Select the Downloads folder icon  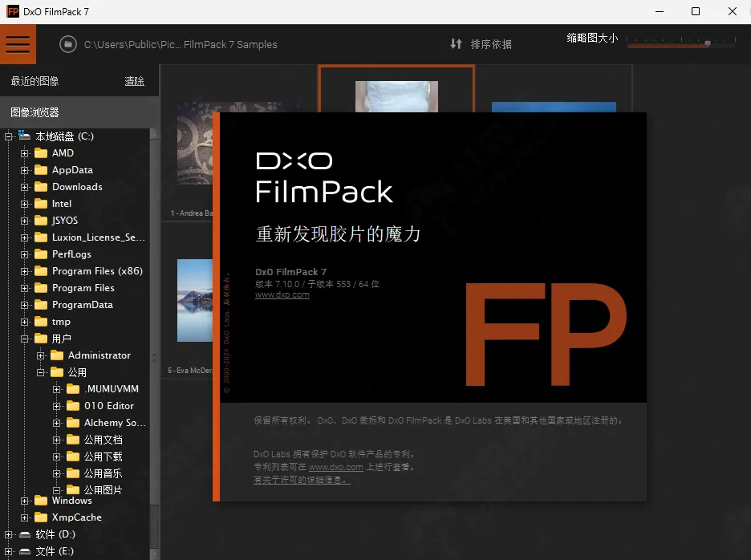41,187
